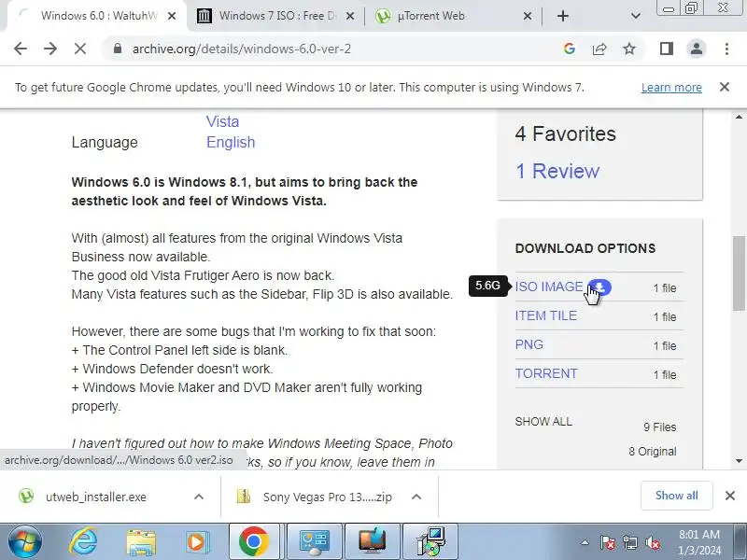Screen dimensions: 747x560
Task: Click the 9 Files count
Action: [660, 427]
